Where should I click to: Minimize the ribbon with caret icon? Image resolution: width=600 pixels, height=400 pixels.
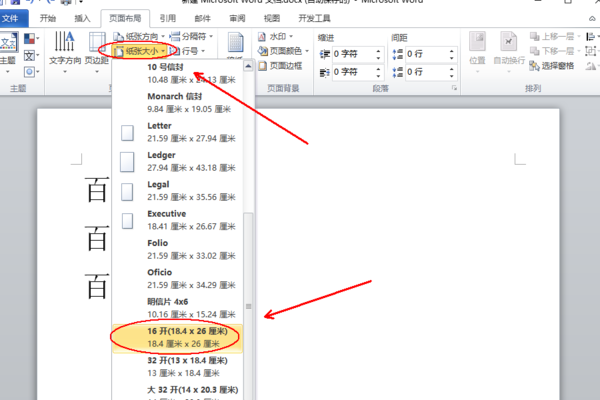coord(592,18)
